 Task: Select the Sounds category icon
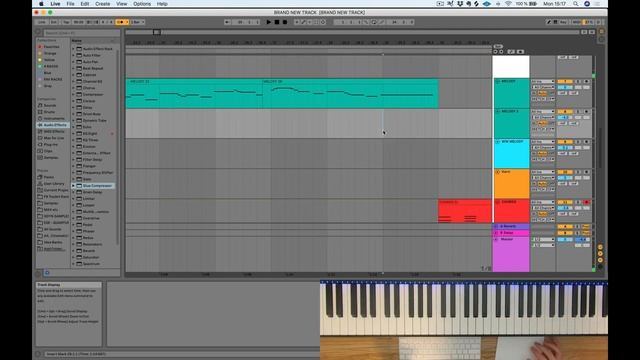pyautogui.click(x=40, y=105)
